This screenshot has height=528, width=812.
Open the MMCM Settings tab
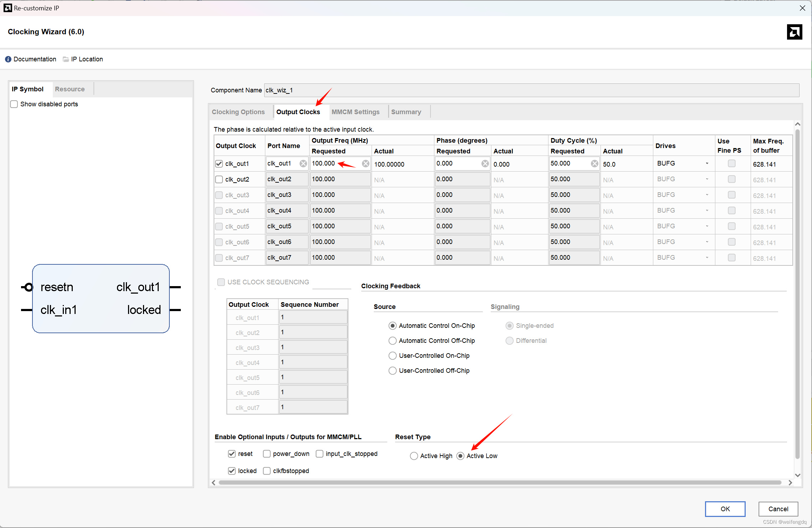356,112
